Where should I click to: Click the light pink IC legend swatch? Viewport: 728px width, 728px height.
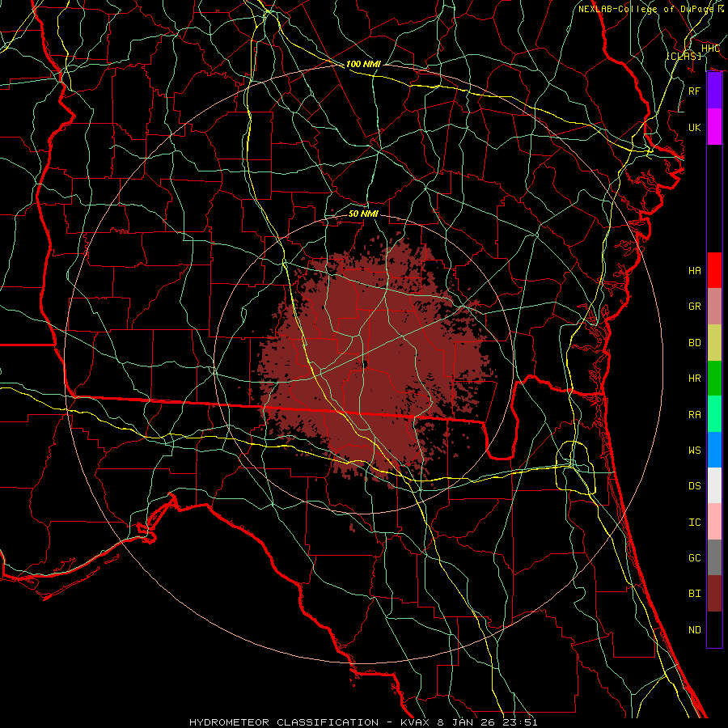coord(714,522)
